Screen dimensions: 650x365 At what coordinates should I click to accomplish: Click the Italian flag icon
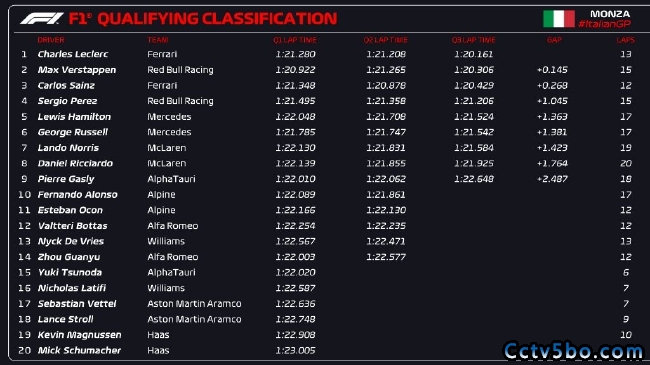click(x=559, y=19)
